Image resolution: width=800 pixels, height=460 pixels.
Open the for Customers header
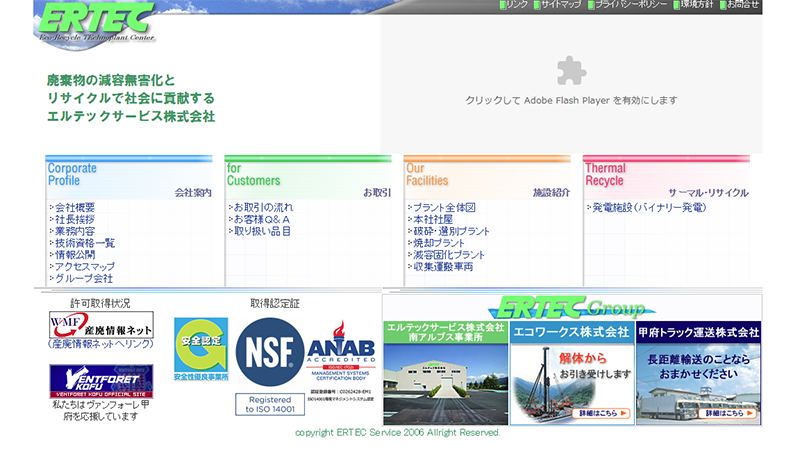(308, 177)
